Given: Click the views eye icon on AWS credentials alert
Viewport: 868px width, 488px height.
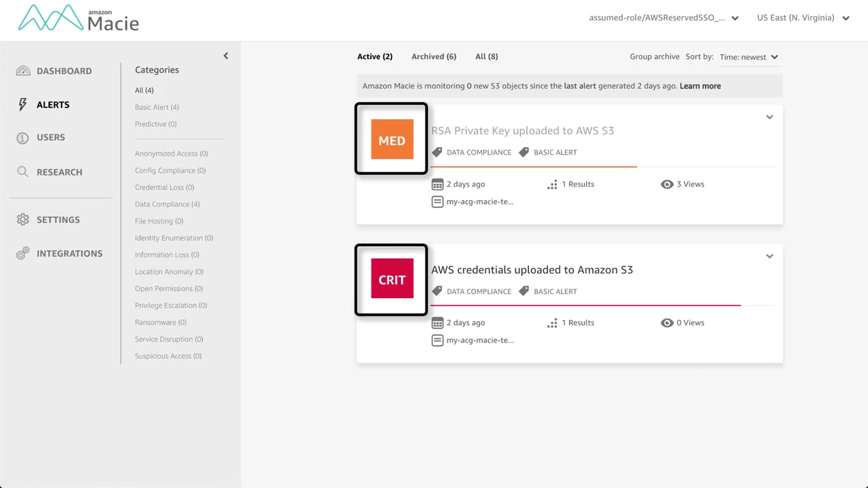Looking at the screenshot, I should point(667,323).
